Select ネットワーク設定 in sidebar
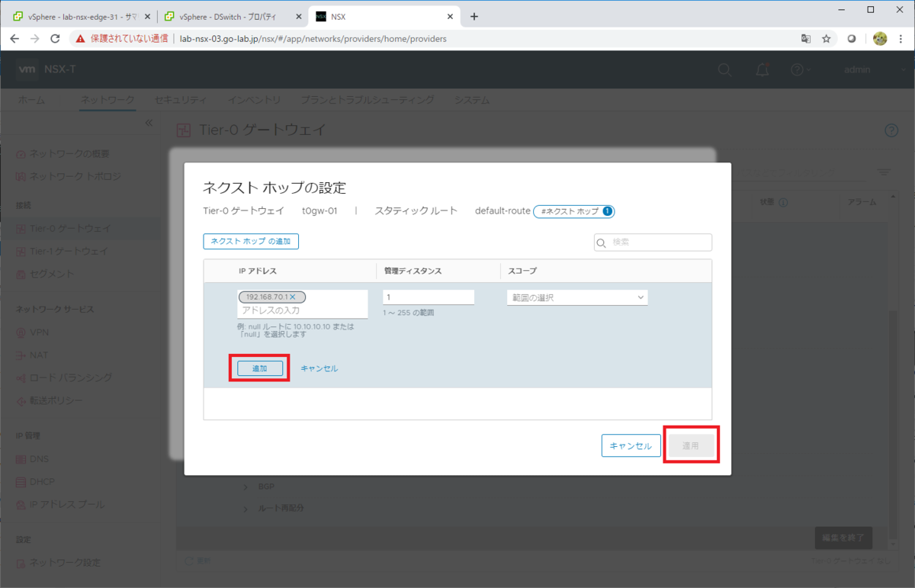The height and width of the screenshot is (588, 915). click(65, 563)
